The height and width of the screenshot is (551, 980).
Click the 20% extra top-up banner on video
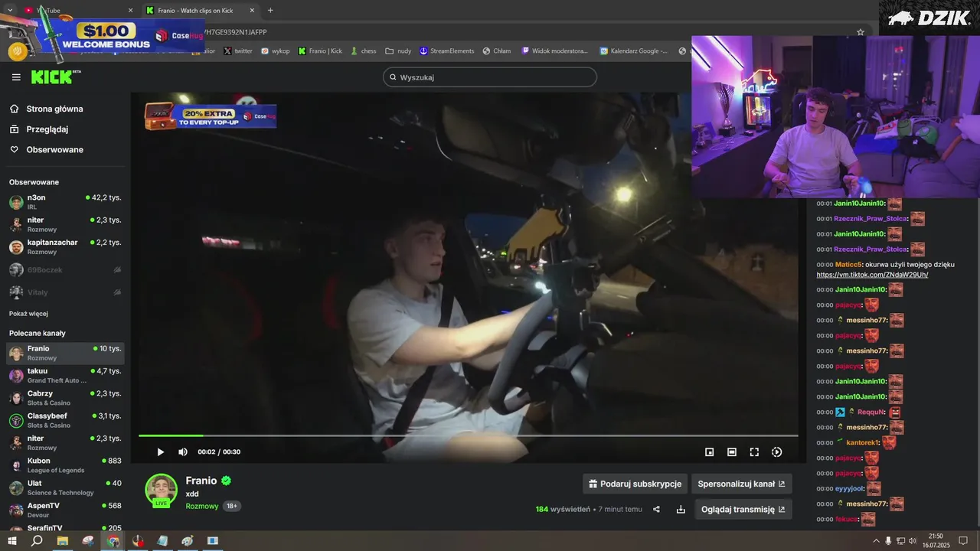point(210,116)
